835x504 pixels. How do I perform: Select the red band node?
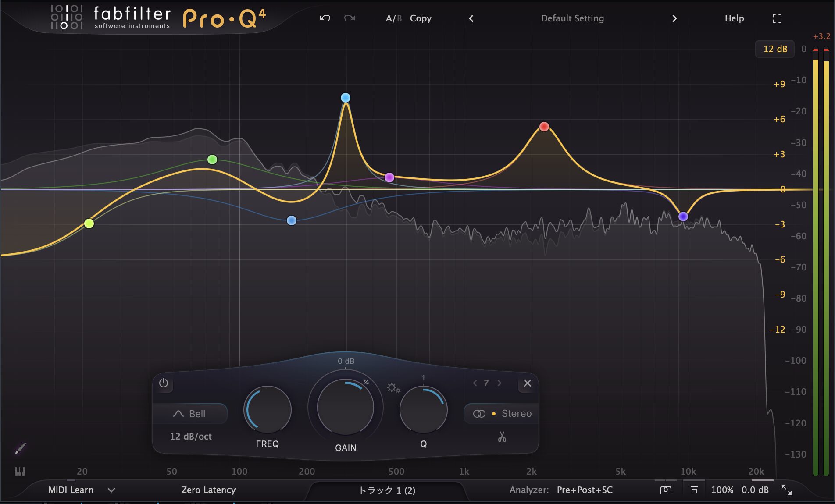pos(544,127)
